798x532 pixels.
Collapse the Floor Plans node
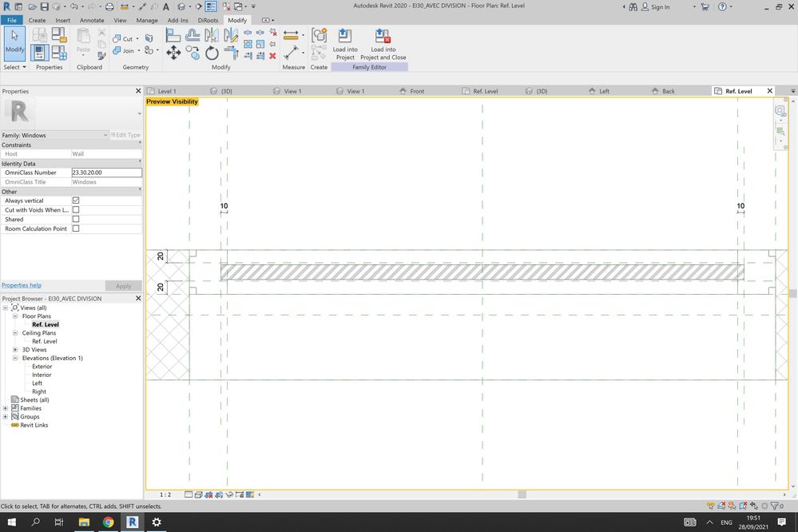pos(15,316)
